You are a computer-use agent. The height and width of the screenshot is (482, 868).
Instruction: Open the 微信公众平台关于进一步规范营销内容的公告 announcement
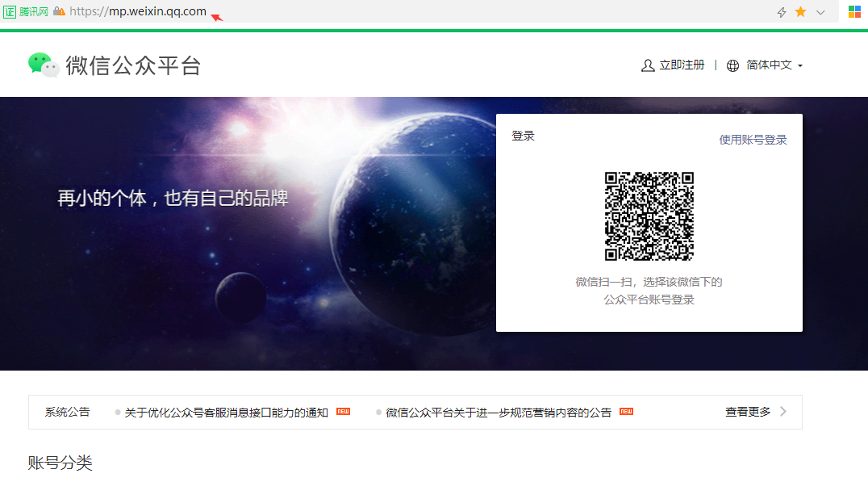click(498, 411)
